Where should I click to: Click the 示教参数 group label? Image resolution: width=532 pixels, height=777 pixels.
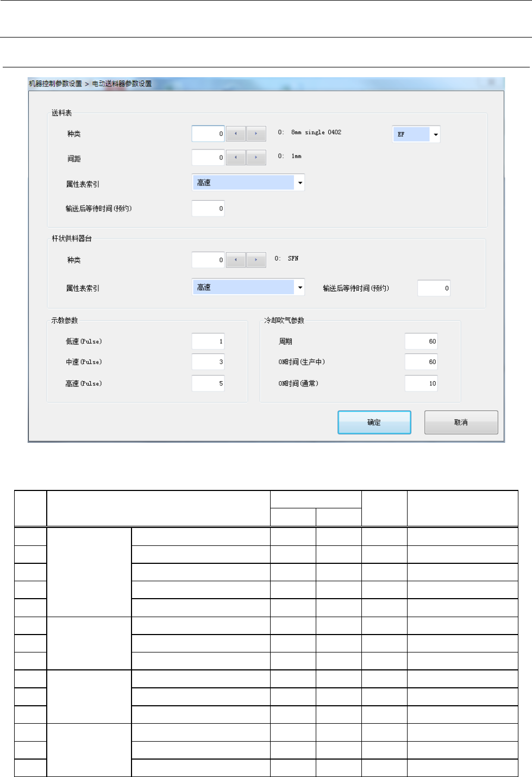pyautogui.click(x=65, y=320)
